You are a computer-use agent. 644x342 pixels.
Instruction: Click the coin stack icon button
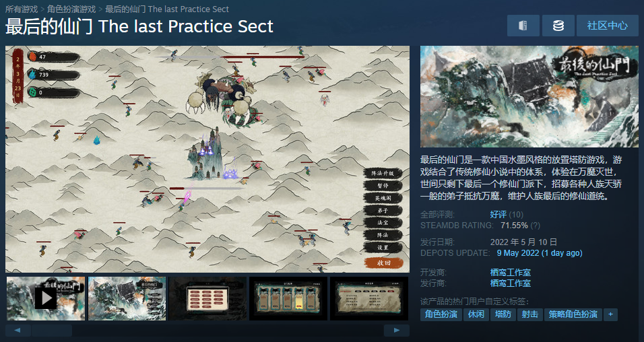(x=558, y=26)
